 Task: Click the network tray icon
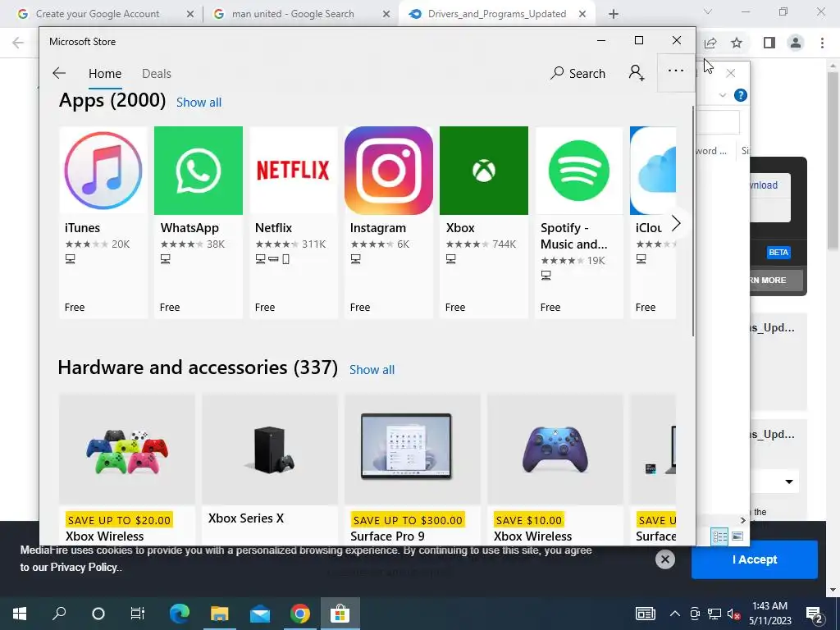tap(714, 614)
